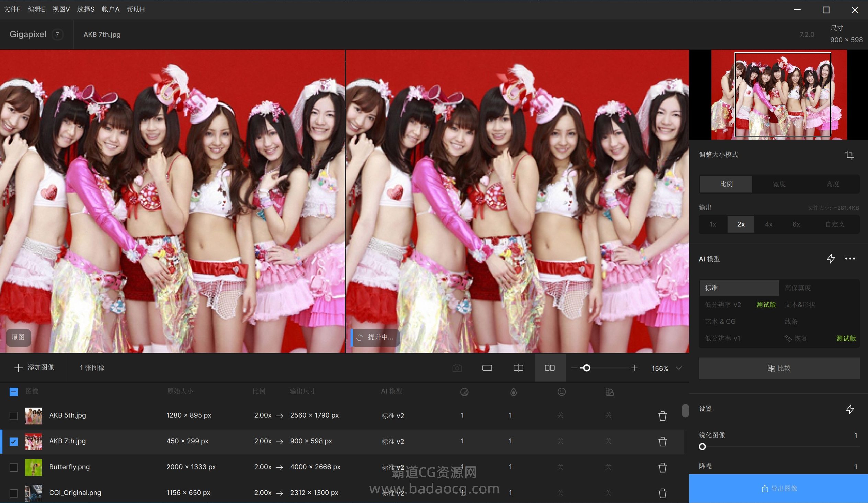Click the CGI_Original.png file name
The height and width of the screenshot is (503, 868).
click(x=75, y=493)
